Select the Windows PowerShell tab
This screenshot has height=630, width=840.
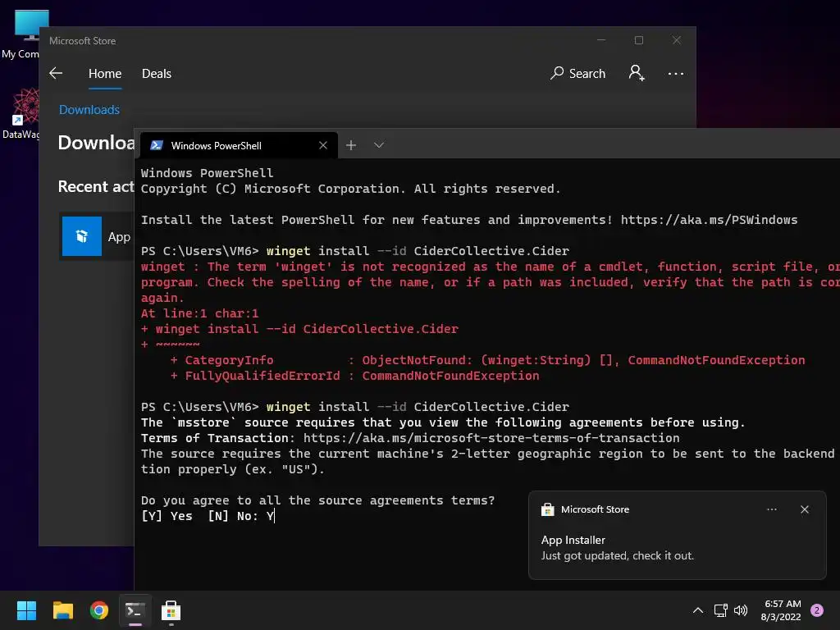[239, 146]
